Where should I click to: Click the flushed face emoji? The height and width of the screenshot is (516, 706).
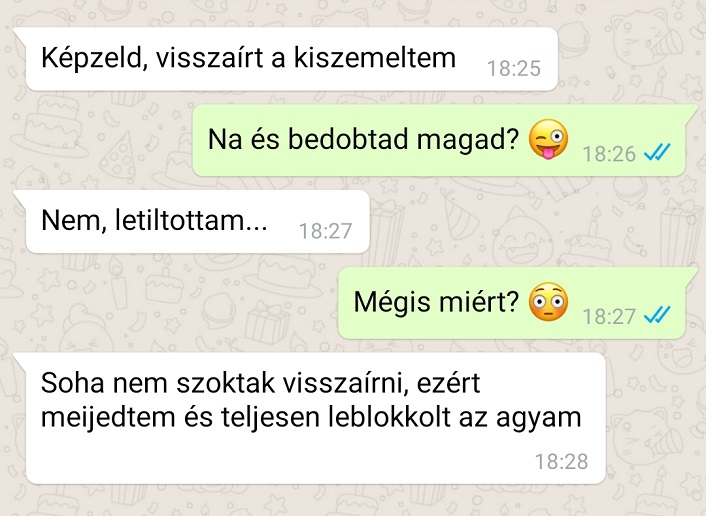[548, 302]
